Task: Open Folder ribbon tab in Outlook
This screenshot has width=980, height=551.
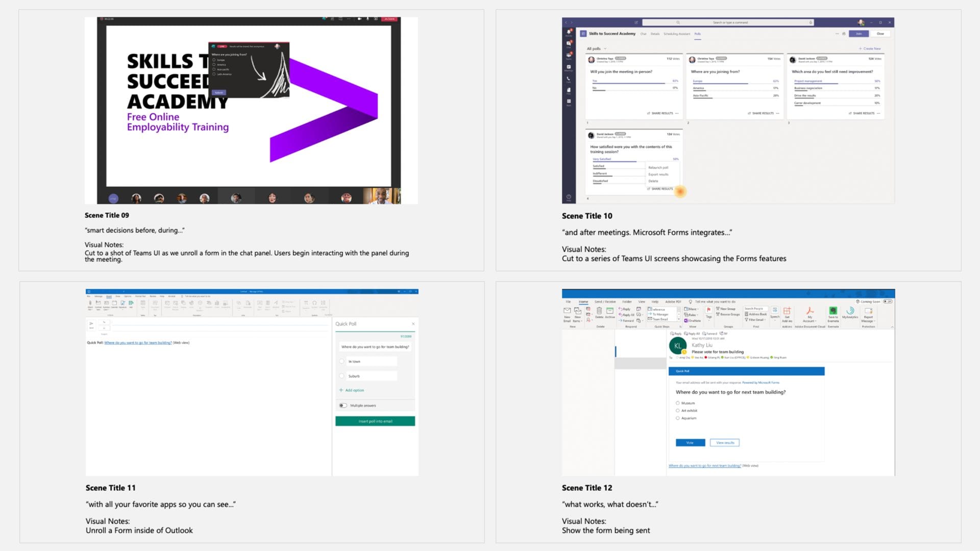Action: pos(627,302)
